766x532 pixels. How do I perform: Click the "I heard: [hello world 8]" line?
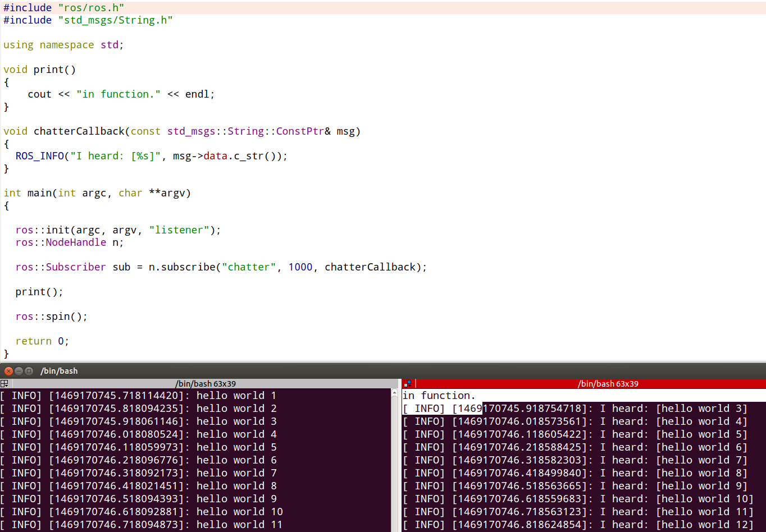pyautogui.click(x=575, y=473)
